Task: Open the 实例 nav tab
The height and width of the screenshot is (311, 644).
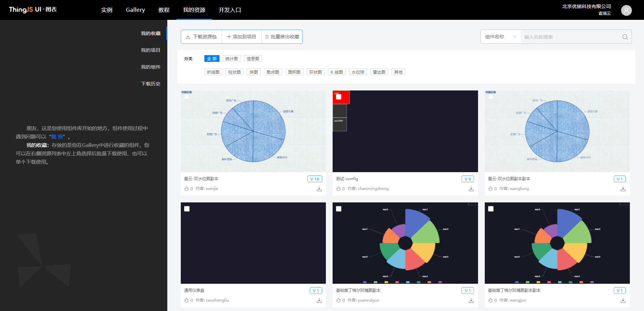Action: [107, 10]
